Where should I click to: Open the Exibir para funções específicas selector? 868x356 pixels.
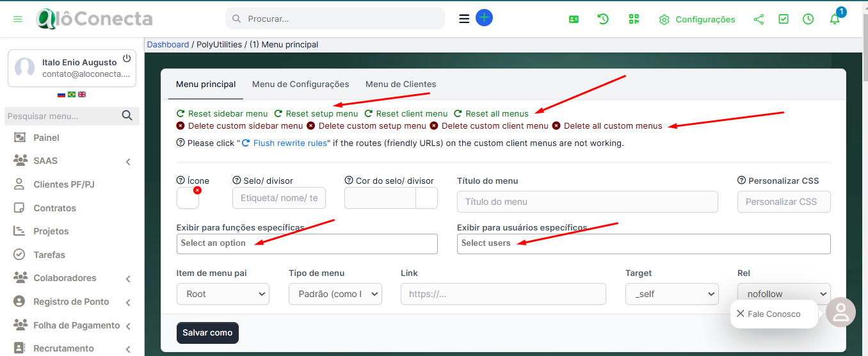(307, 243)
